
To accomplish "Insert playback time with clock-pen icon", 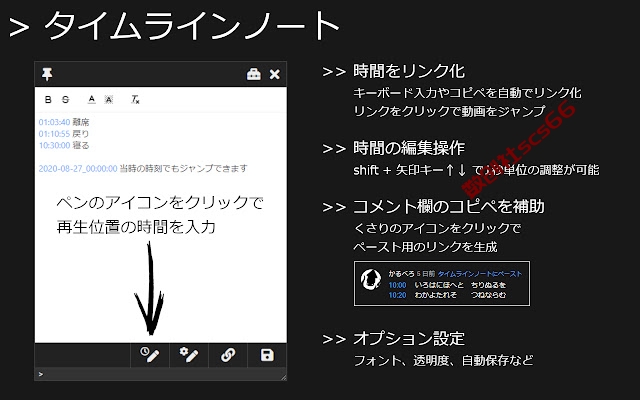I will click(149, 355).
